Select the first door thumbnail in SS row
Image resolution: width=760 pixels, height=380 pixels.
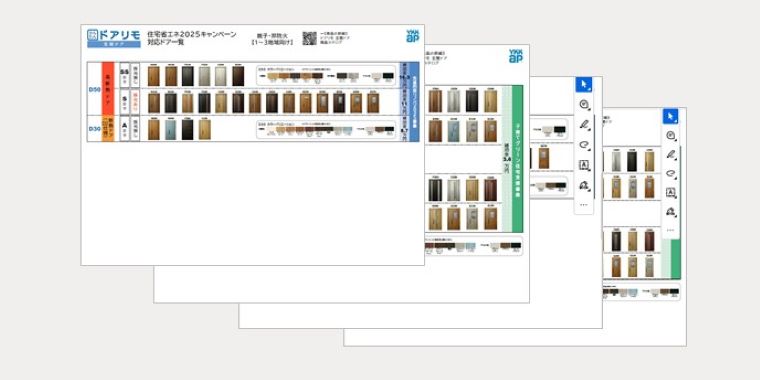point(154,76)
